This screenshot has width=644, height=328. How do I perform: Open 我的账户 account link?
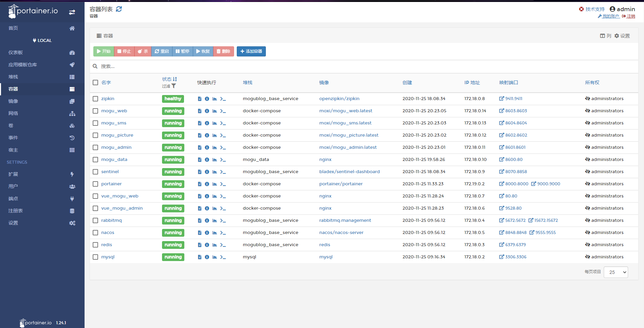pos(609,16)
